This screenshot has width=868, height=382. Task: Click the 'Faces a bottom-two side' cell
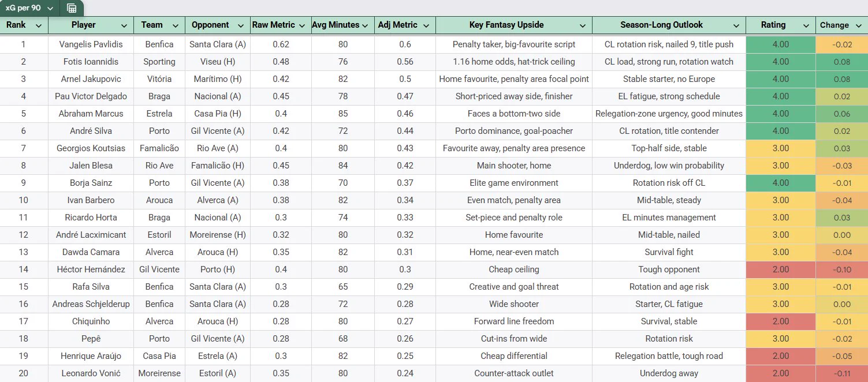pyautogui.click(x=514, y=114)
